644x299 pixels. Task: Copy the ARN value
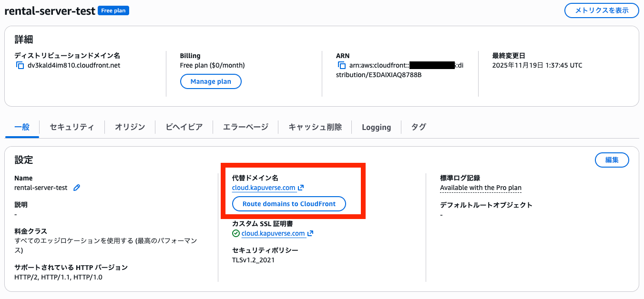tap(342, 65)
